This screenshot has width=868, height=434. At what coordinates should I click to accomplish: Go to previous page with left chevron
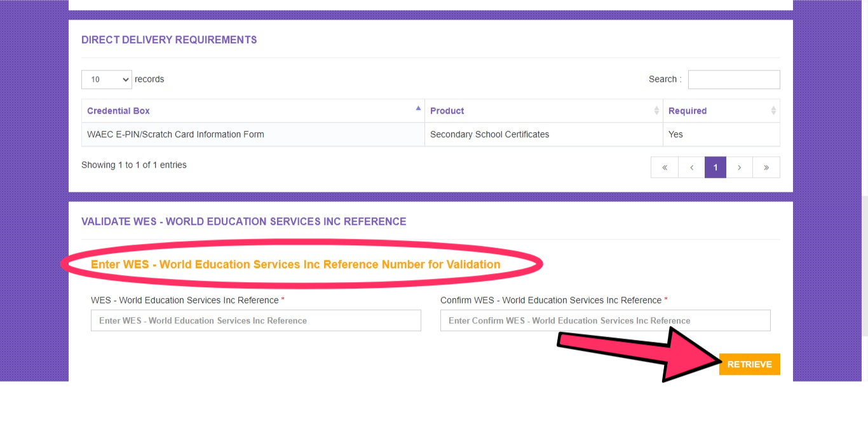click(x=691, y=167)
